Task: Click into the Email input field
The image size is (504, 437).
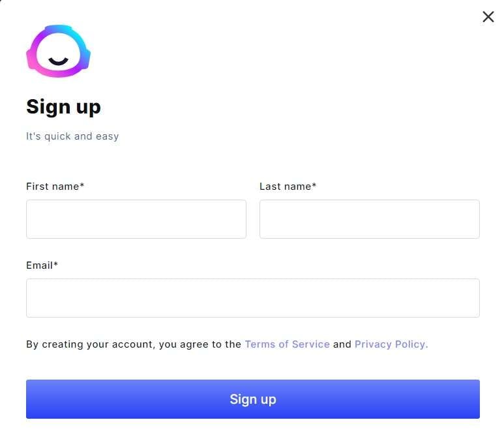Action: pyautogui.click(x=252, y=298)
